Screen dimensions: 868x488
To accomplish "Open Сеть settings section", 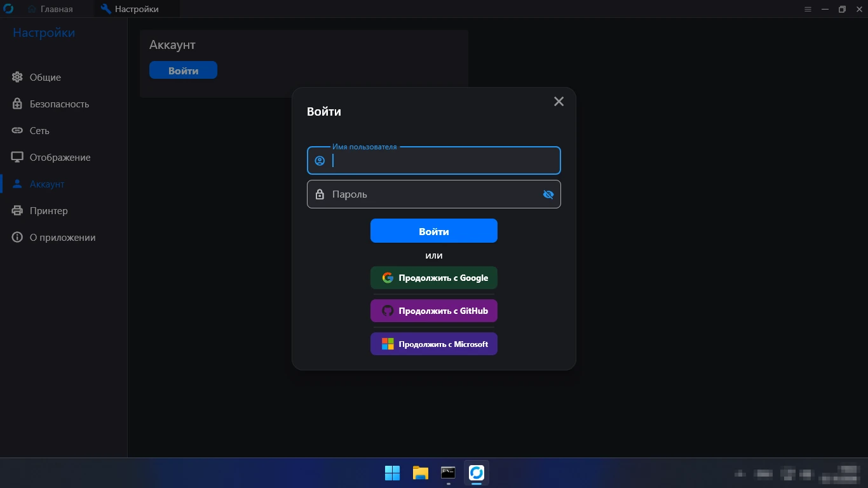I will [x=64, y=131].
